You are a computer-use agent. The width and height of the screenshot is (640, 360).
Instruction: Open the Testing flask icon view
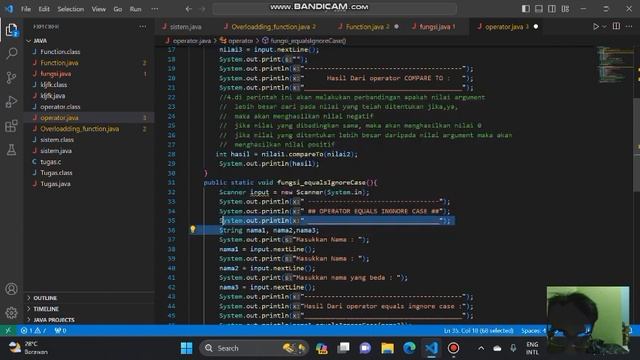pyautogui.click(x=11, y=150)
